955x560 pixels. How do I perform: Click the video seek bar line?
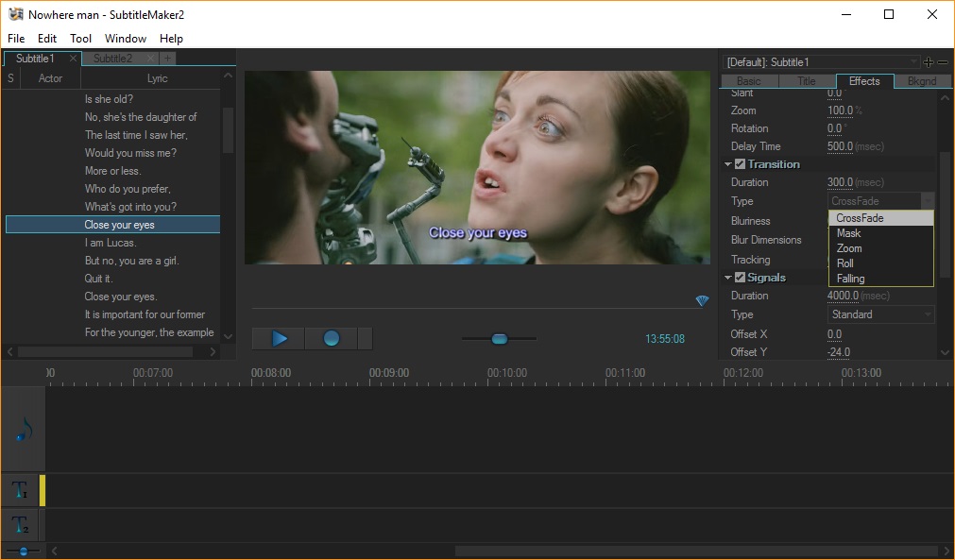pos(477,309)
